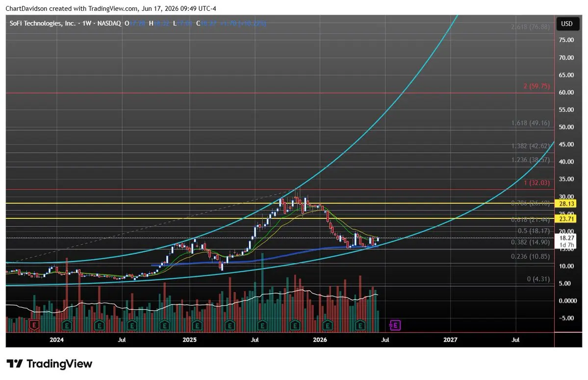This screenshot has width=588, height=380.
Task: Open the USD currency selector
Action: pos(566,24)
